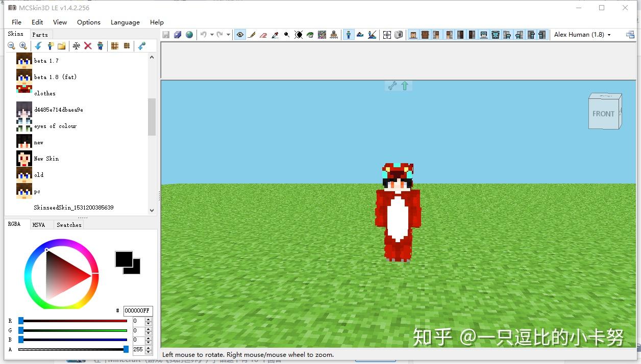Select the Flood Fill bucket tool
This screenshot has height=364, width=641.
click(310, 35)
